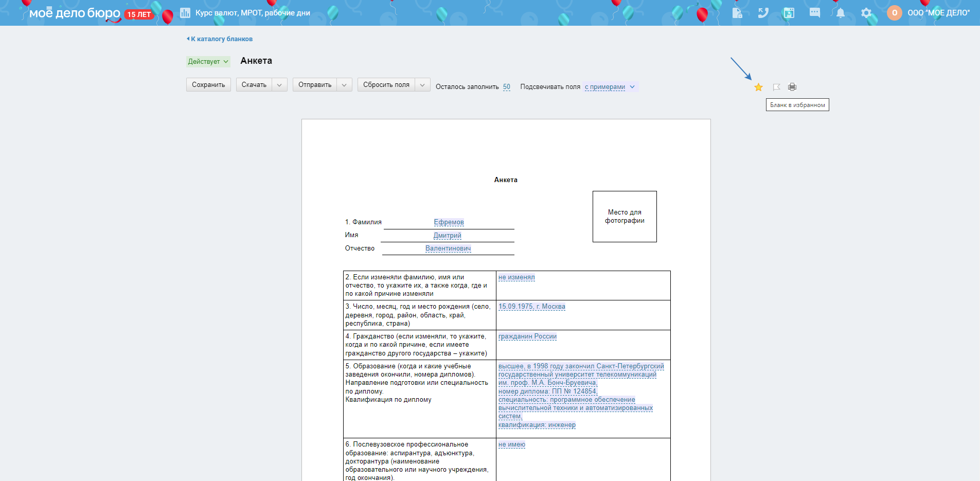
Task: Click the orange user avatar circle
Action: (894, 13)
